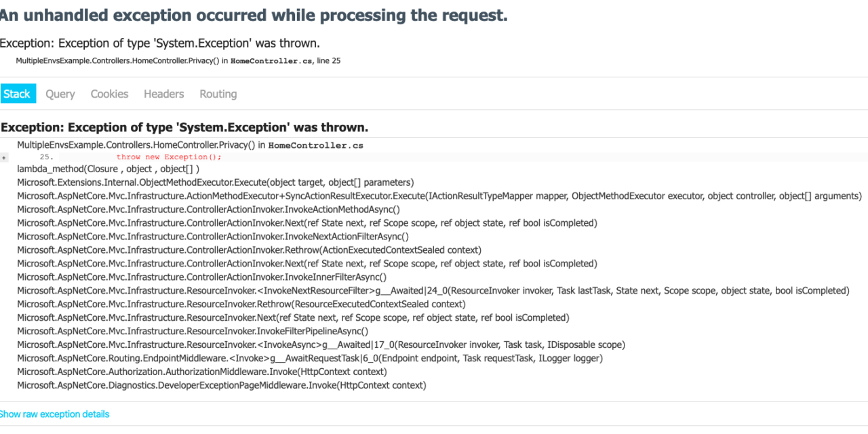
Task: Select the InvokeActionMethodAsync() stack frame
Action: point(208,210)
